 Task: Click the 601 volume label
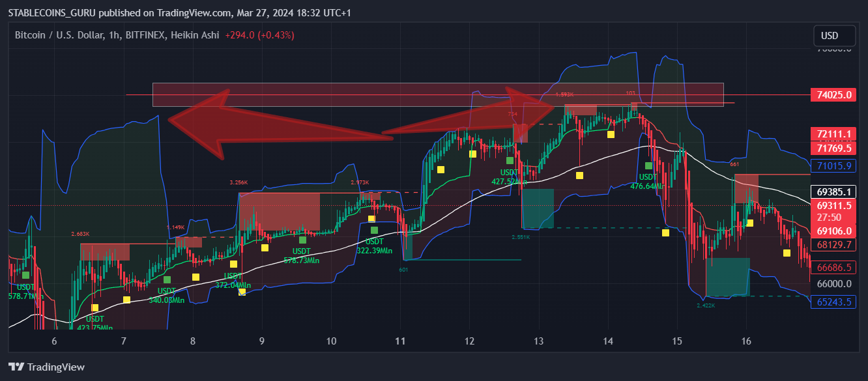[403, 269]
